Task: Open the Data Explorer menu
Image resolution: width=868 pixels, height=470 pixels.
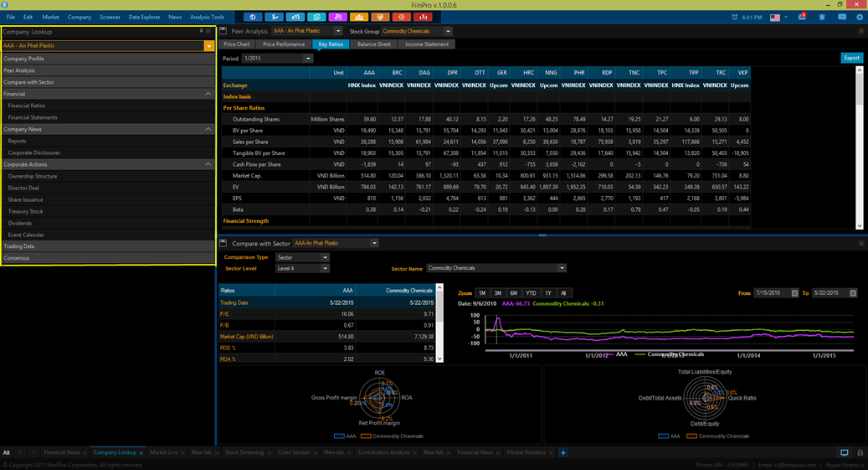Action: point(145,18)
